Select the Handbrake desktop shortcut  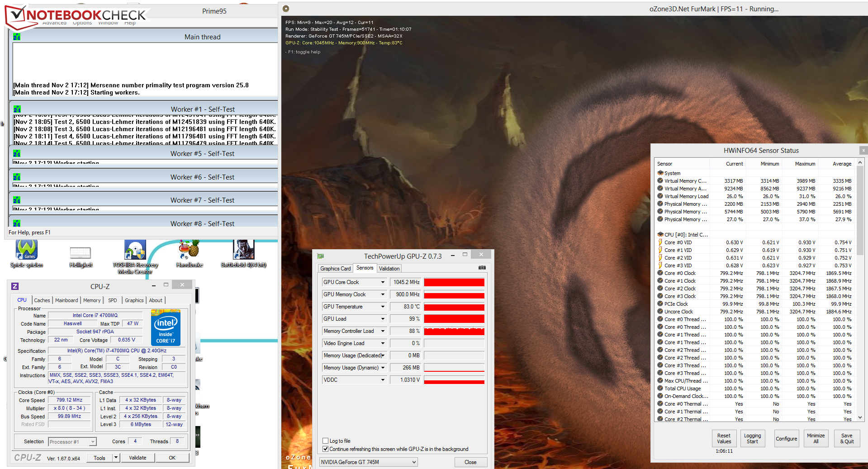point(189,254)
